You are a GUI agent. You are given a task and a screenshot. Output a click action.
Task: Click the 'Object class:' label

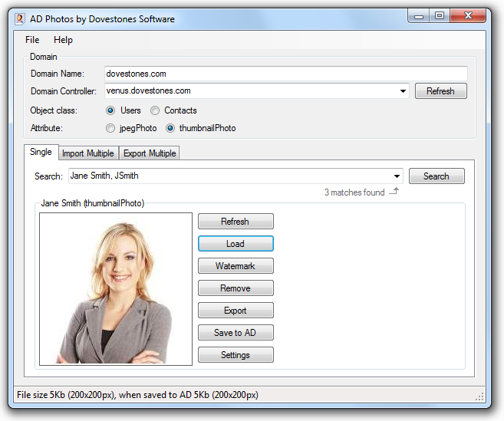pyautogui.click(x=54, y=110)
